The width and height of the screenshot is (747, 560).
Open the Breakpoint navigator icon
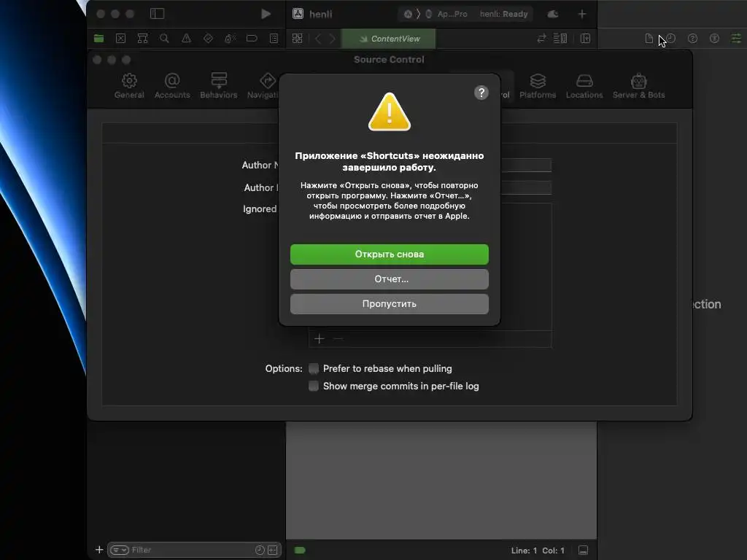(x=252, y=39)
